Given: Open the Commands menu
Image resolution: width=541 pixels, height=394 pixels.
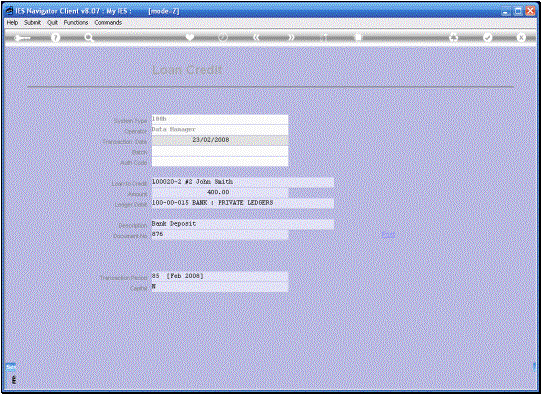Looking at the screenshot, I should pyautogui.click(x=108, y=22).
